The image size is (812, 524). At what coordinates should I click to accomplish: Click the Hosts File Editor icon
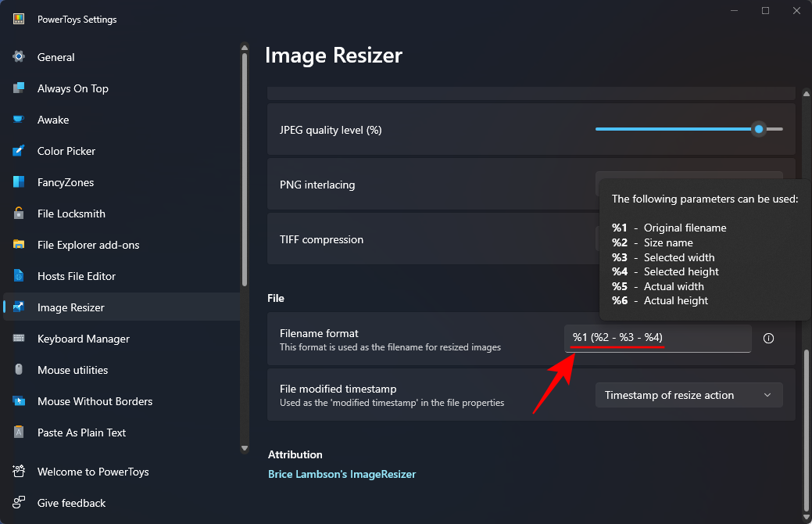point(19,276)
